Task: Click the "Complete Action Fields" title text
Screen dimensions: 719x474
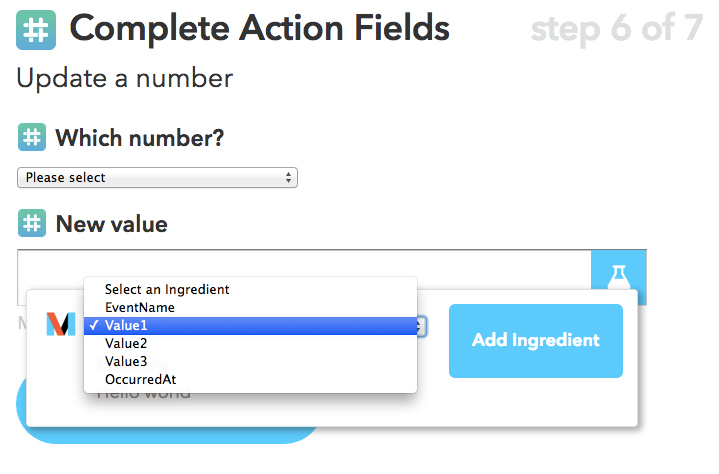Action: coord(260,30)
